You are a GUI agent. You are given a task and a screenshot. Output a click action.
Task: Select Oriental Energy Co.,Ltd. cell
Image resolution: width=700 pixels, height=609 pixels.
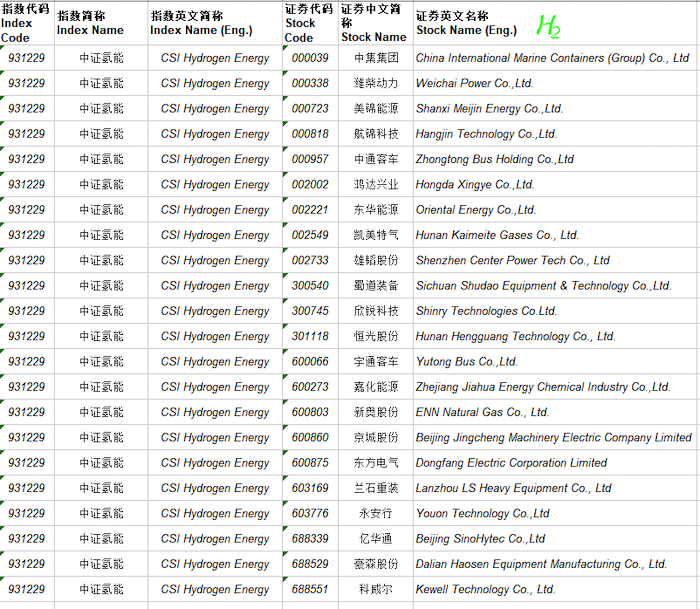[556, 209]
